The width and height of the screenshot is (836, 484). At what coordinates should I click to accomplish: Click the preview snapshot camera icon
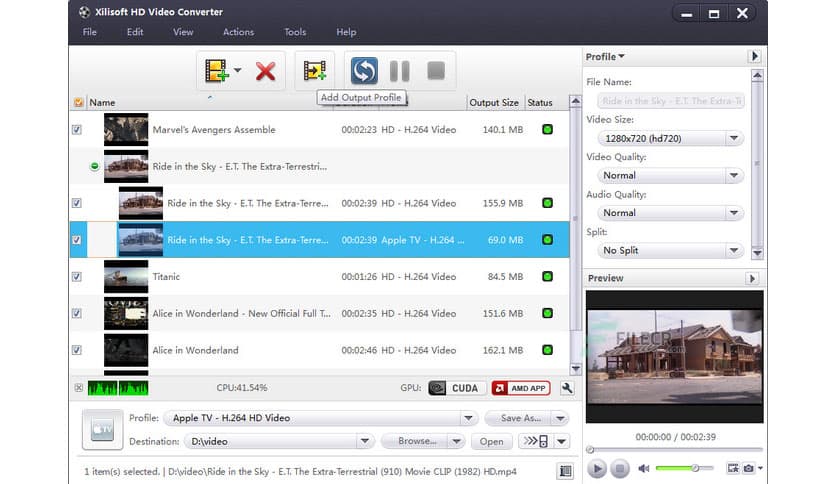point(749,468)
